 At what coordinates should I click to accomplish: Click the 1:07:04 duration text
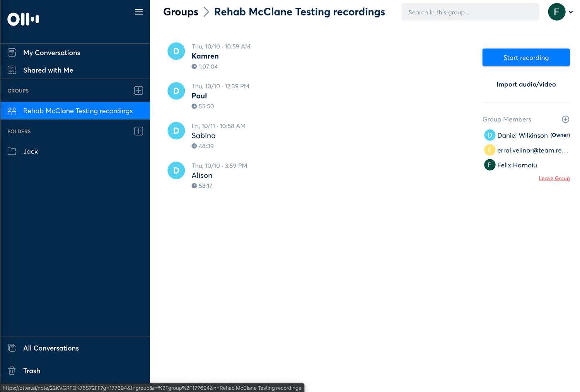[208, 66]
